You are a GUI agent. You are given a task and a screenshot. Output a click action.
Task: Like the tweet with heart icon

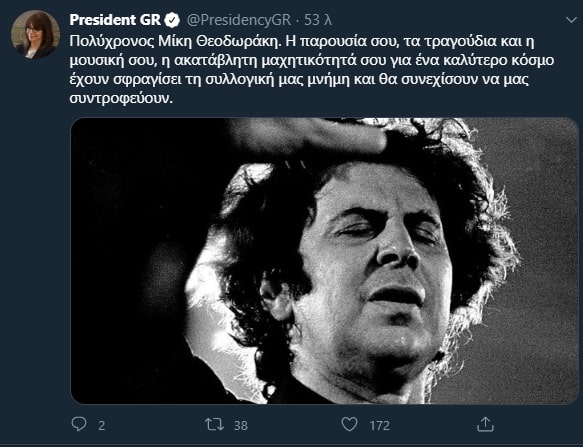(350, 424)
